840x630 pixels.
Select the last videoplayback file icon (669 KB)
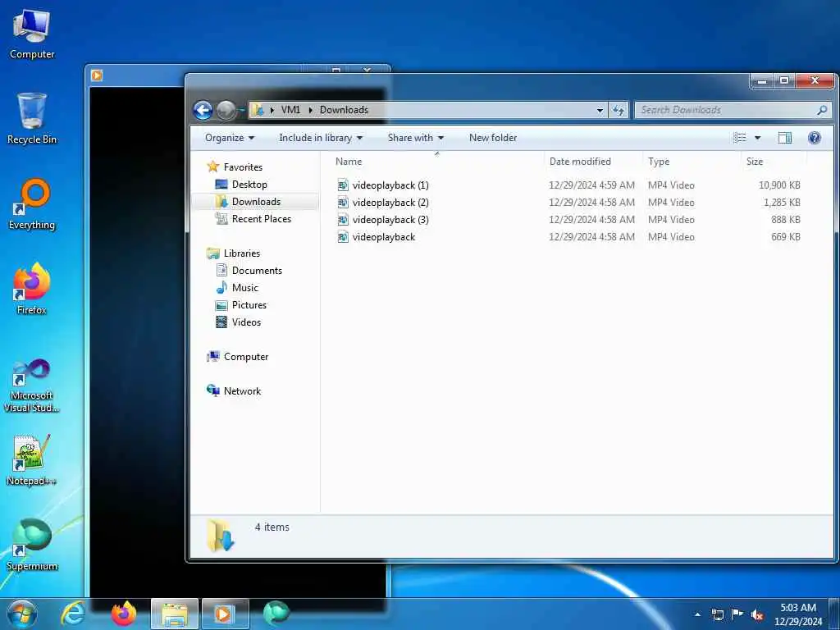click(x=343, y=236)
